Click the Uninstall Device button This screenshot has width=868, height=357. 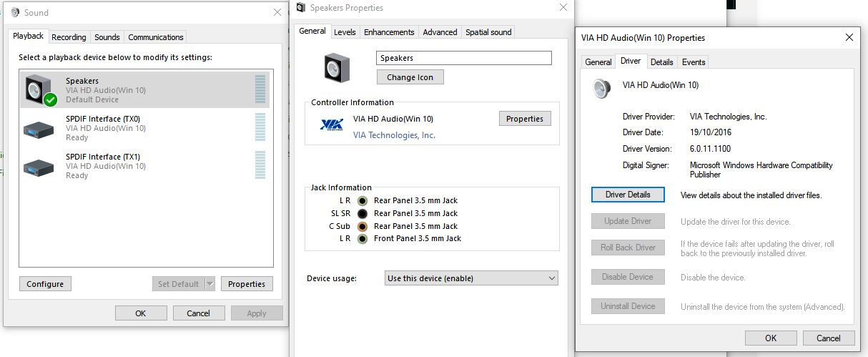(x=628, y=306)
